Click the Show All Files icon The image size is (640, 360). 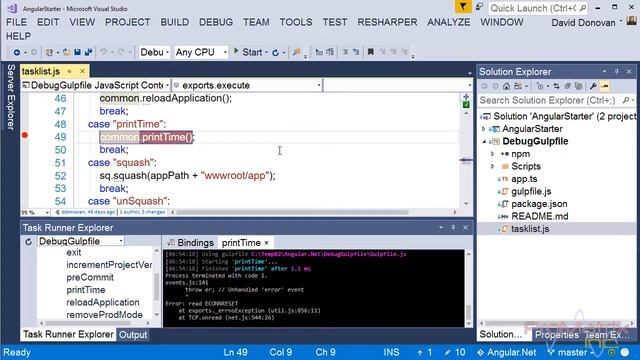point(578,86)
